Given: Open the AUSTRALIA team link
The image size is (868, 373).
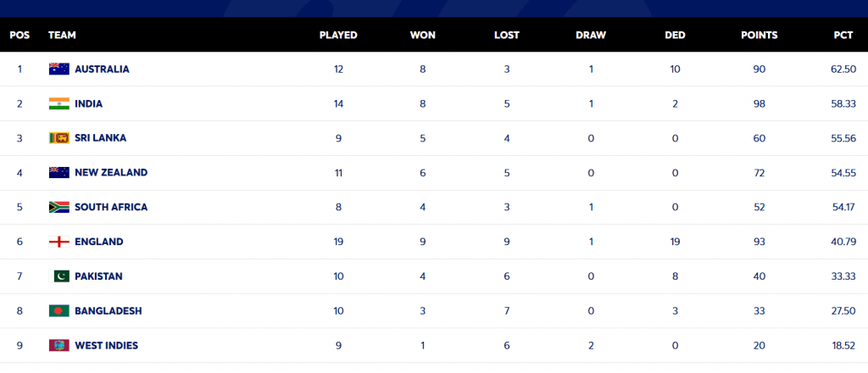Looking at the screenshot, I should click(102, 69).
